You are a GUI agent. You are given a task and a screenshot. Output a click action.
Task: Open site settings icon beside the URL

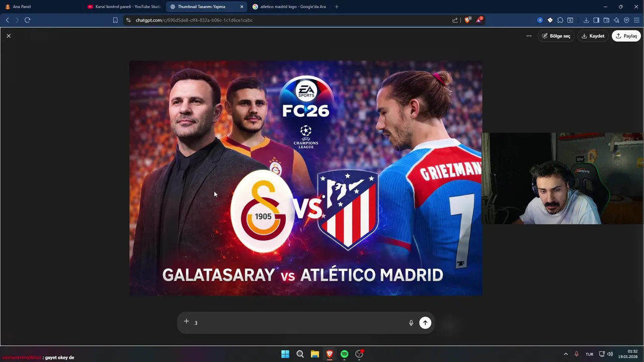pos(128,20)
